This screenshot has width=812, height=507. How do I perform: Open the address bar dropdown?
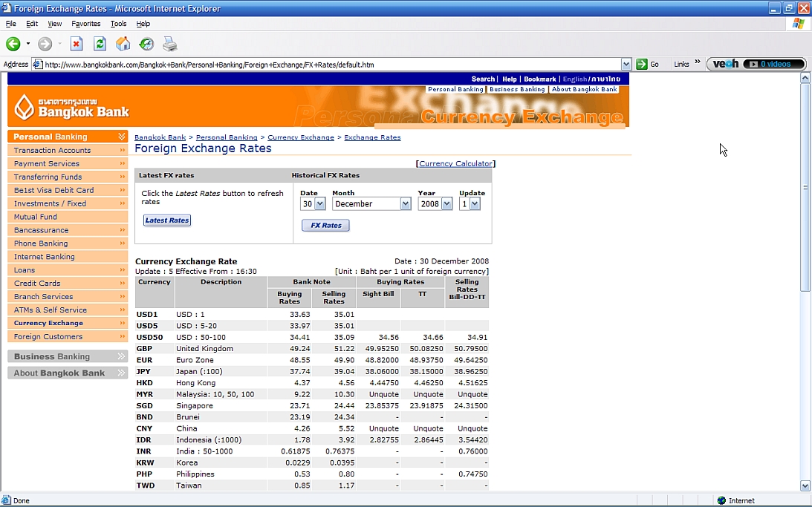pyautogui.click(x=626, y=65)
